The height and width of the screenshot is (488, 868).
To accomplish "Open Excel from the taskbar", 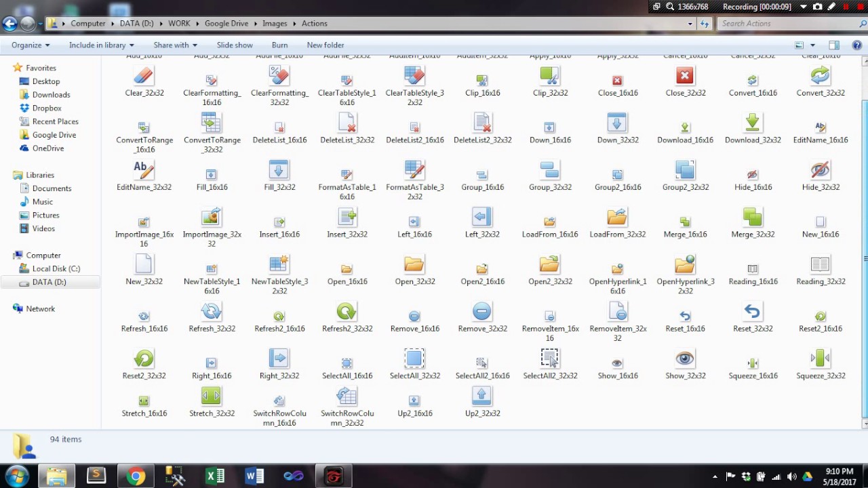I will tap(215, 475).
